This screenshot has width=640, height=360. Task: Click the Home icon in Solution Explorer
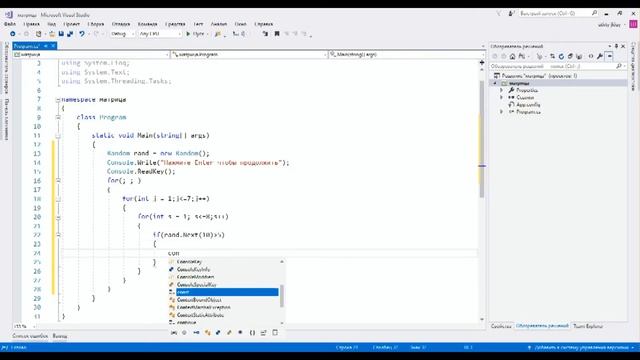coord(512,56)
